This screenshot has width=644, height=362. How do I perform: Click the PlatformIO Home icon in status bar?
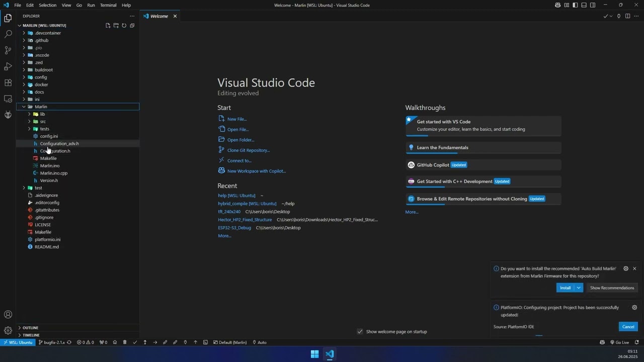point(115,342)
